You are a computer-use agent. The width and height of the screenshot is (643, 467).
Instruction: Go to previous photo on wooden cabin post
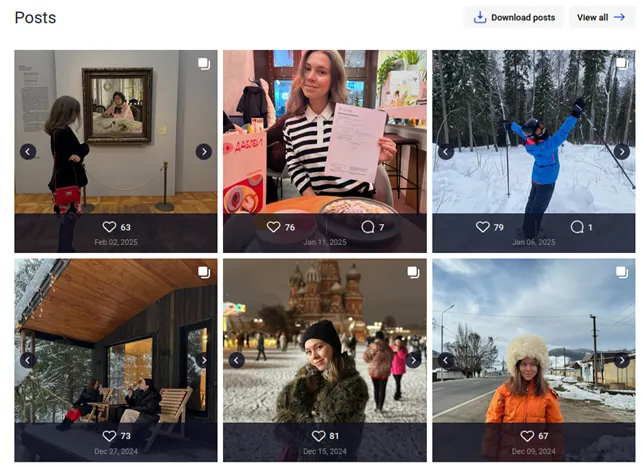tap(28, 360)
